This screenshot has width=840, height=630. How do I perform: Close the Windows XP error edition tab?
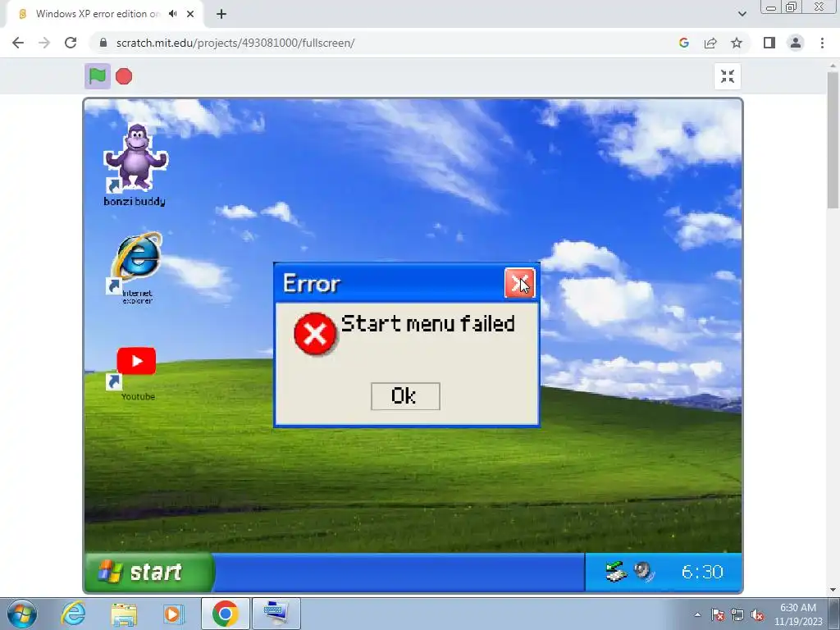(x=190, y=14)
